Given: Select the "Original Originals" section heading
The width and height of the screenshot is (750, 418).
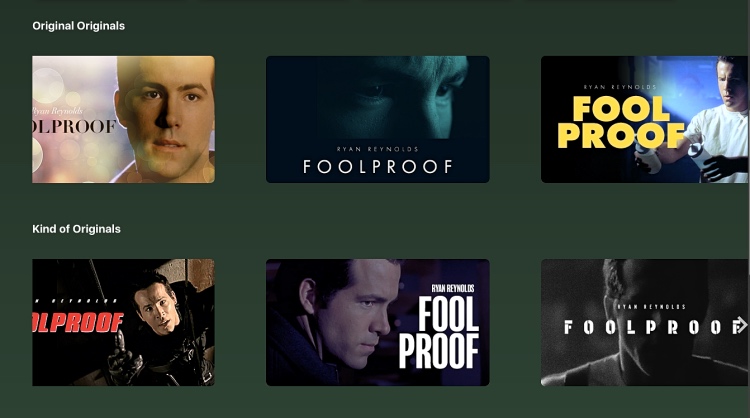Looking at the screenshot, I should click(78, 26).
